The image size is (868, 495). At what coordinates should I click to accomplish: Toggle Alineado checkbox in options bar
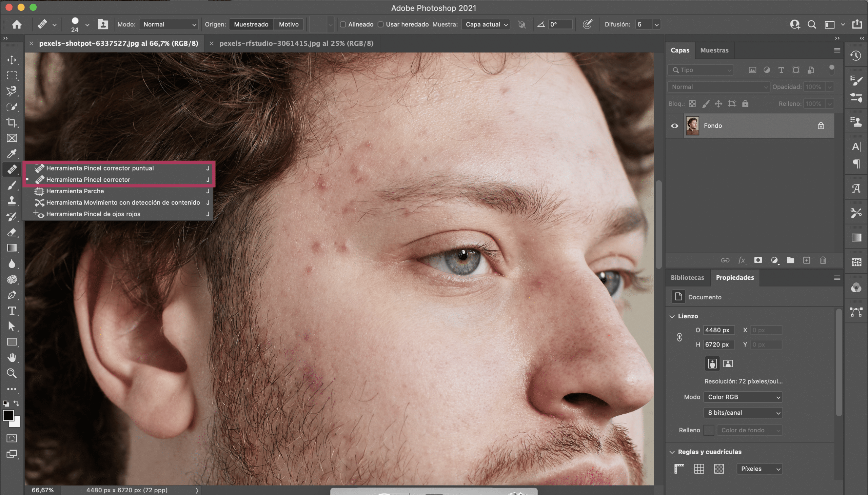pyautogui.click(x=343, y=24)
